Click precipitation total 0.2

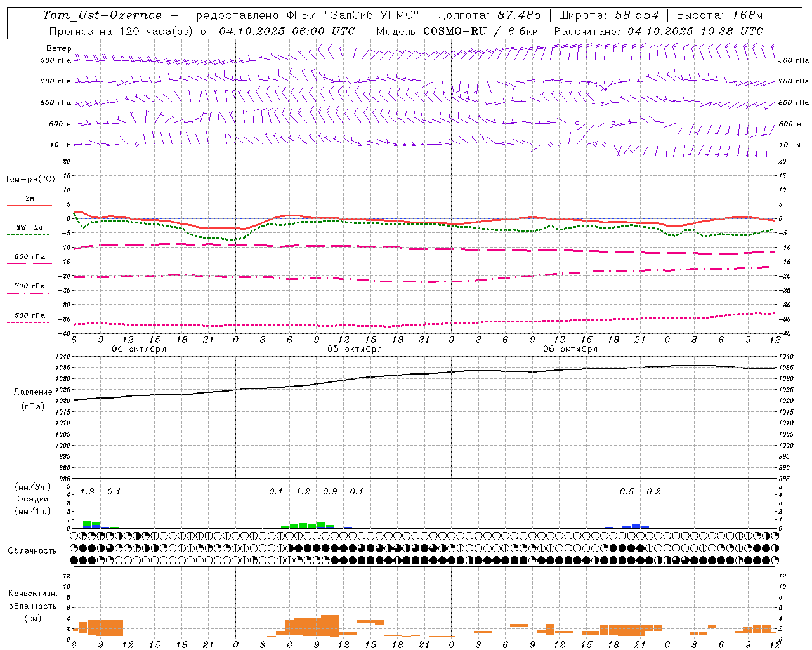653,492
